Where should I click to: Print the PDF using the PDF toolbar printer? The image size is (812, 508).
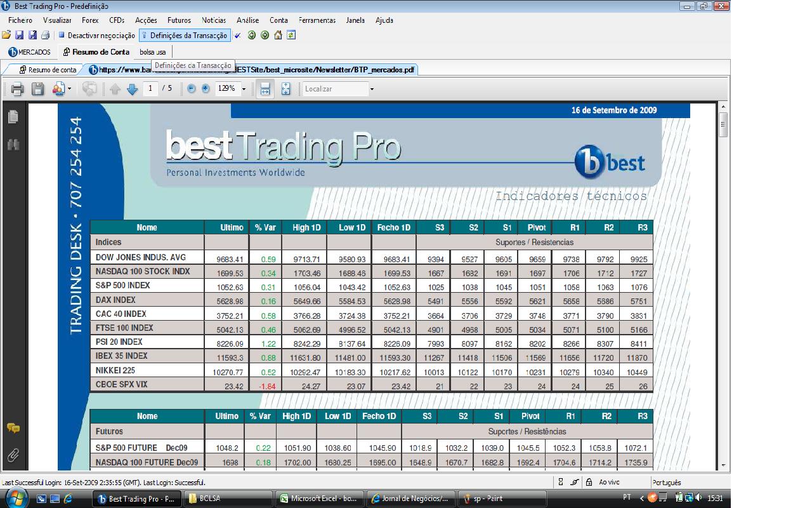point(17,89)
